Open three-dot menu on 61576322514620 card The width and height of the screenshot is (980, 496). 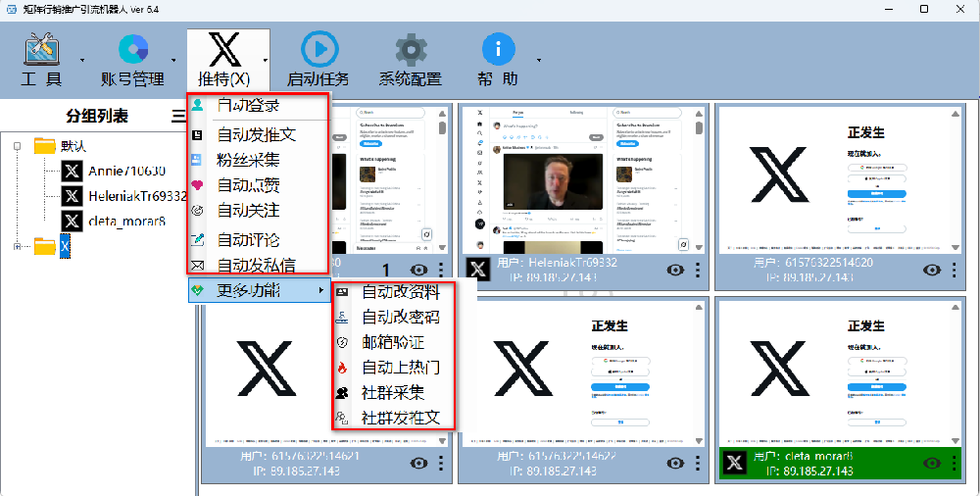coord(954,270)
